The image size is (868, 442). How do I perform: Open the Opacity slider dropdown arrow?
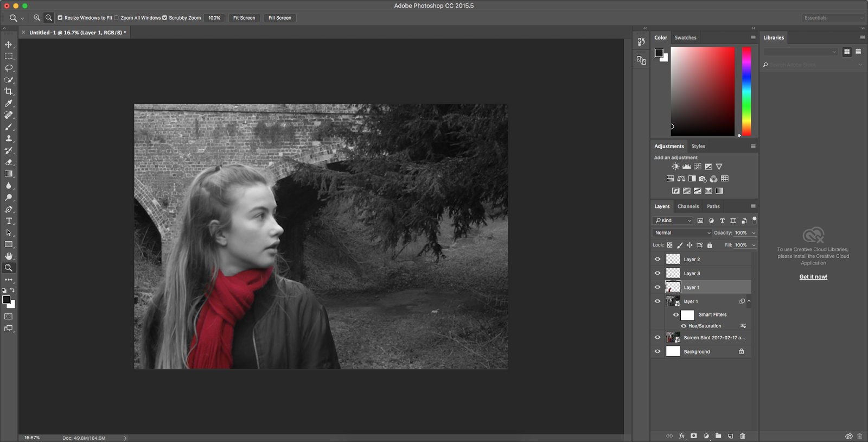(754, 233)
